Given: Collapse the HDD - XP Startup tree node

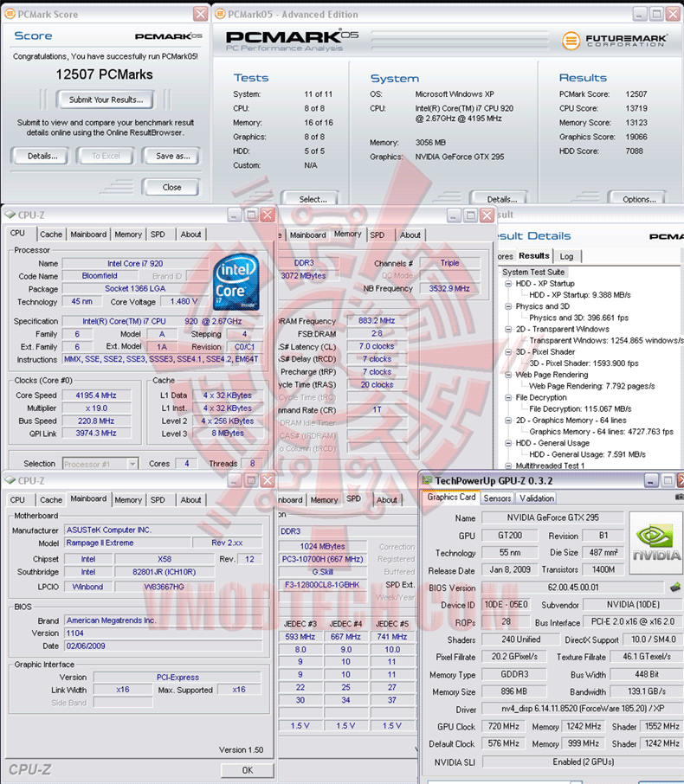Looking at the screenshot, I should pos(508,284).
